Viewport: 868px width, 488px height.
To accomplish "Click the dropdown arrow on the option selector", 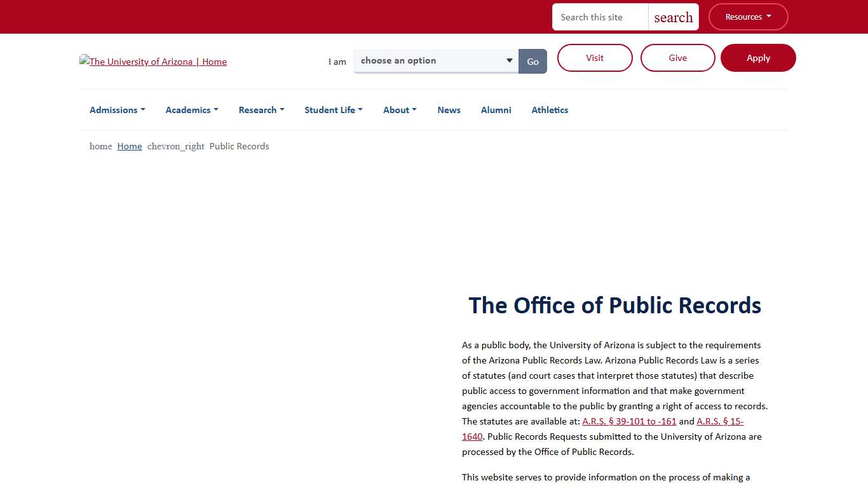I will click(509, 60).
